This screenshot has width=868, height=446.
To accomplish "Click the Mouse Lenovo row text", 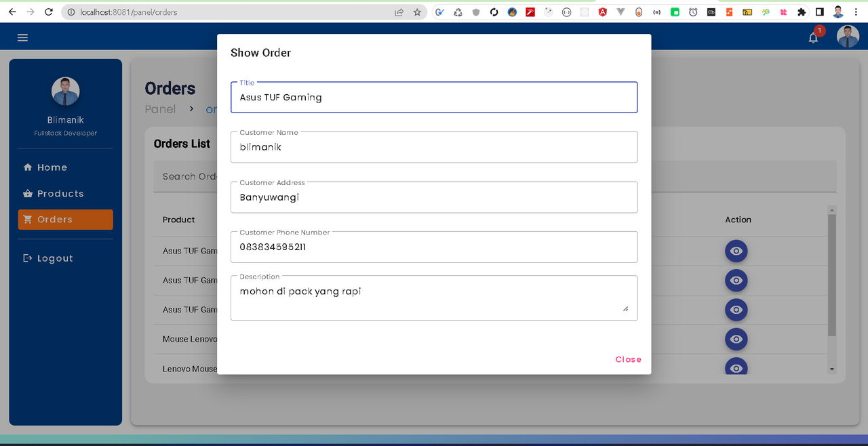I will [190, 339].
